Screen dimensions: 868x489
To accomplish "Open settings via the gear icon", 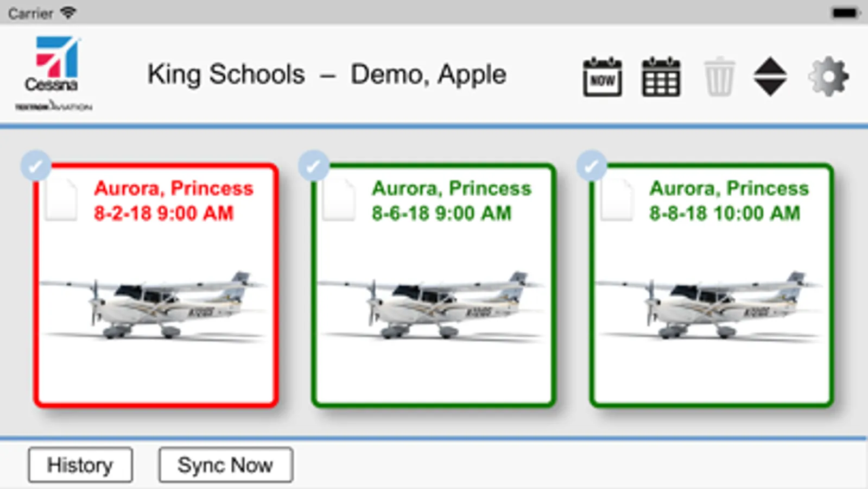I will pyautogui.click(x=828, y=77).
